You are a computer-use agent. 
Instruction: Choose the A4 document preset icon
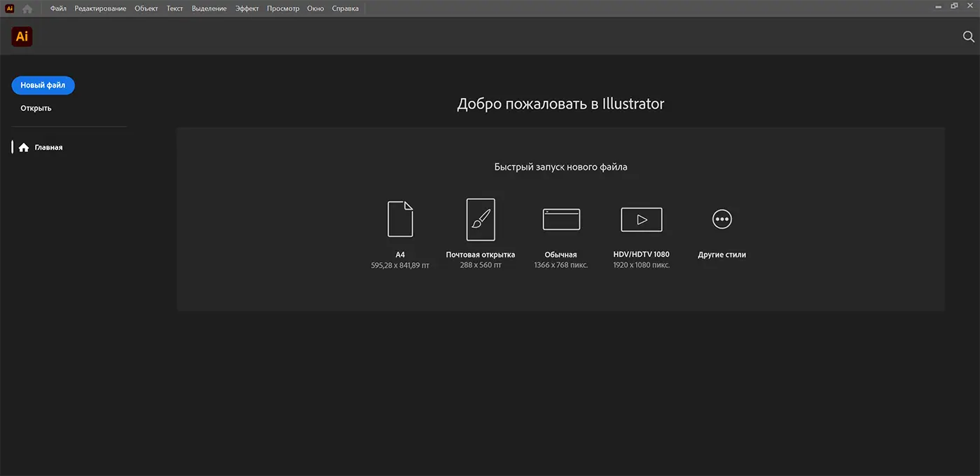click(x=400, y=219)
